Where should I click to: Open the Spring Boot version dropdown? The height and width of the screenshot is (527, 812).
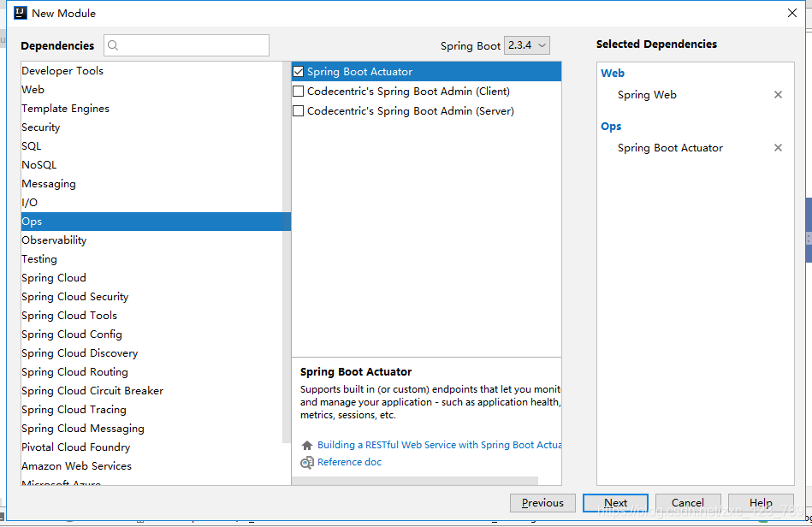click(527, 45)
